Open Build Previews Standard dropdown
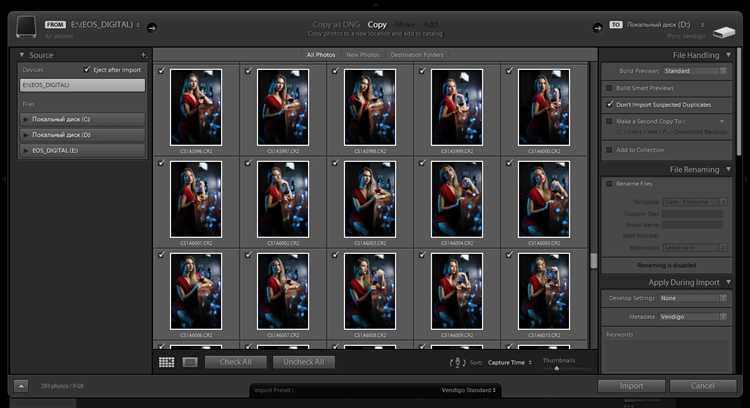Viewport: 750px width, 408px height. point(695,71)
